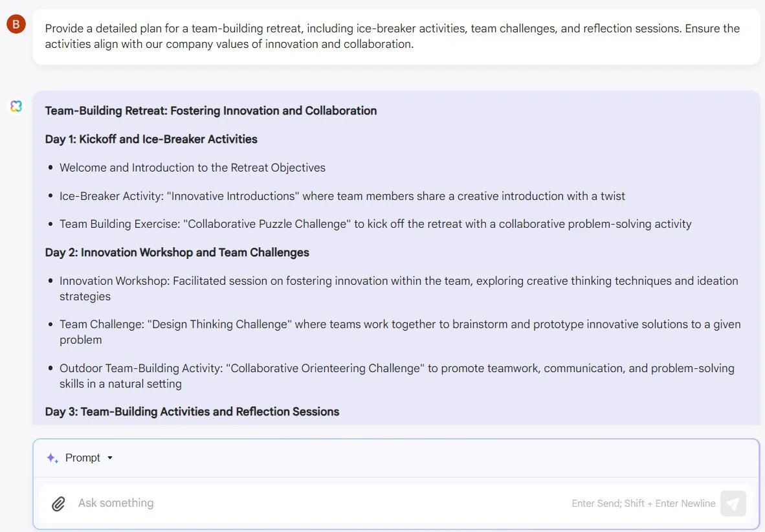The image size is (765, 532).
Task: Click the AI assistant logo icon
Action: (x=16, y=106)
